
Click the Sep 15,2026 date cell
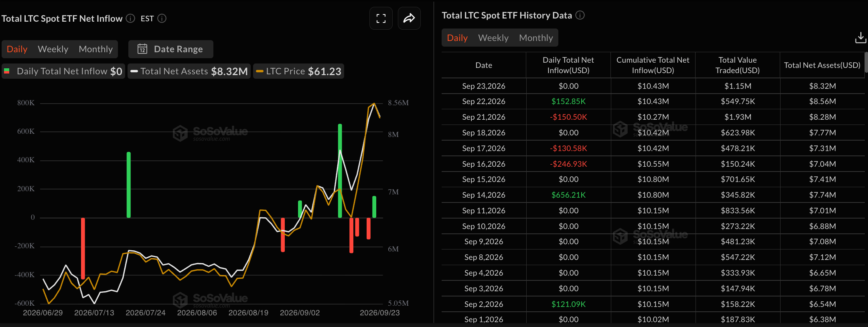point(484,179)
